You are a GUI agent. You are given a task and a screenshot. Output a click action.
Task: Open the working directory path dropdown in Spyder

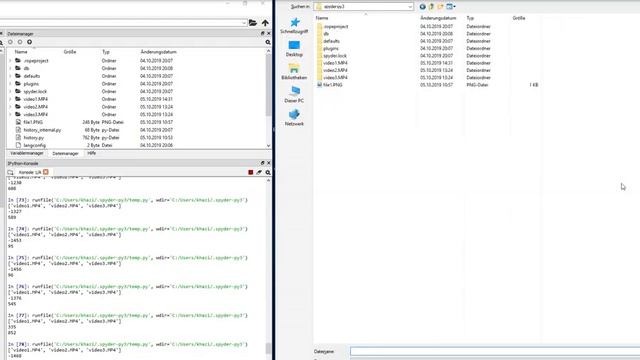pos(244,23)
